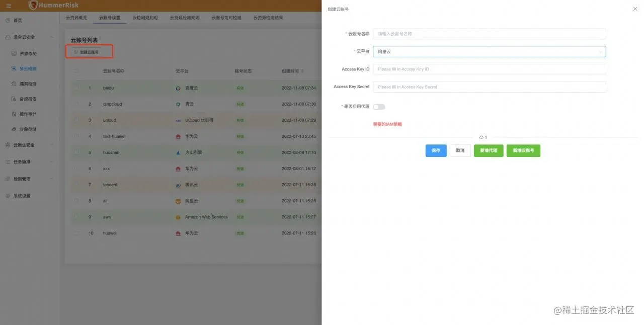Click the 资源态势 sidebar icon
Image resolution: width=644 pixels, height=325 pixels.
click(x=14, y=53)
